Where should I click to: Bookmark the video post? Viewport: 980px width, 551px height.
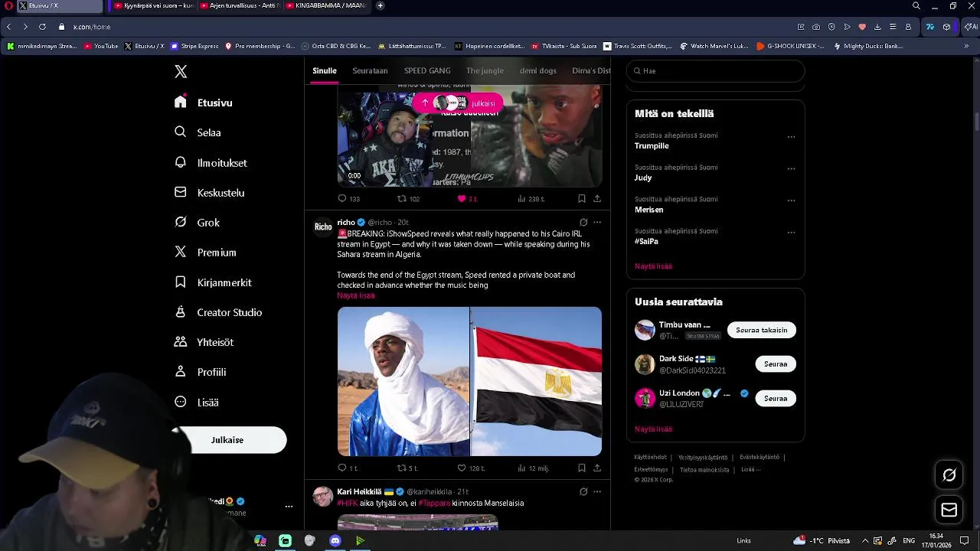tap(582, 198)
